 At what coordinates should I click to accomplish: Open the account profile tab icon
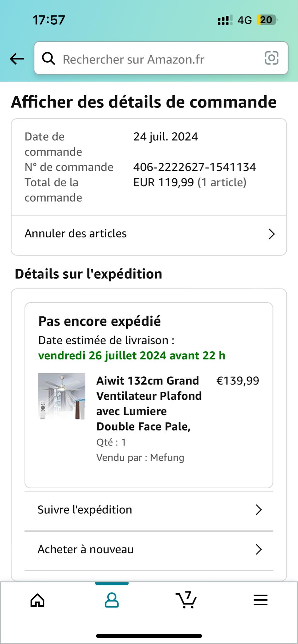pos(112,600)
